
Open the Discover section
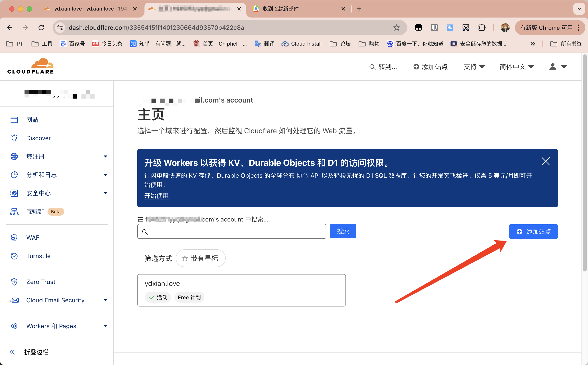point(38,138)
